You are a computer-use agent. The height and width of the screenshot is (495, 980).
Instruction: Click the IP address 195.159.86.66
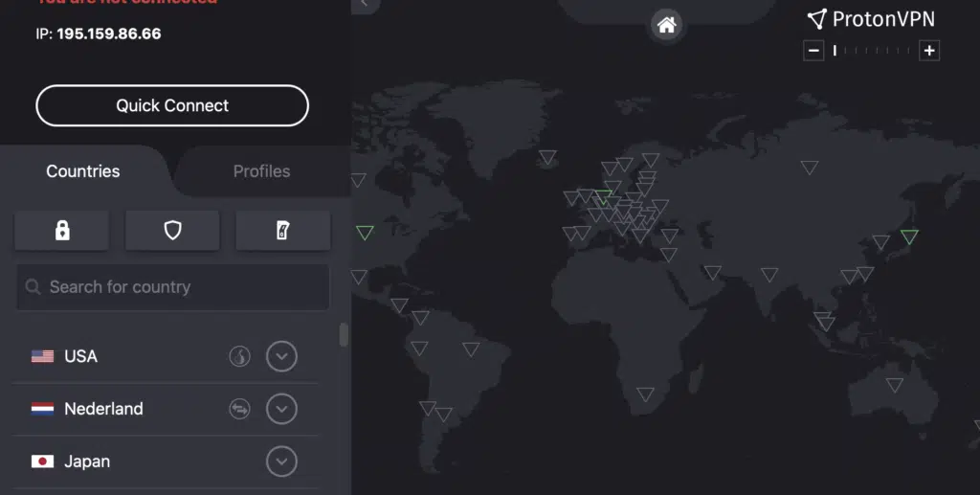click(109, 34)
